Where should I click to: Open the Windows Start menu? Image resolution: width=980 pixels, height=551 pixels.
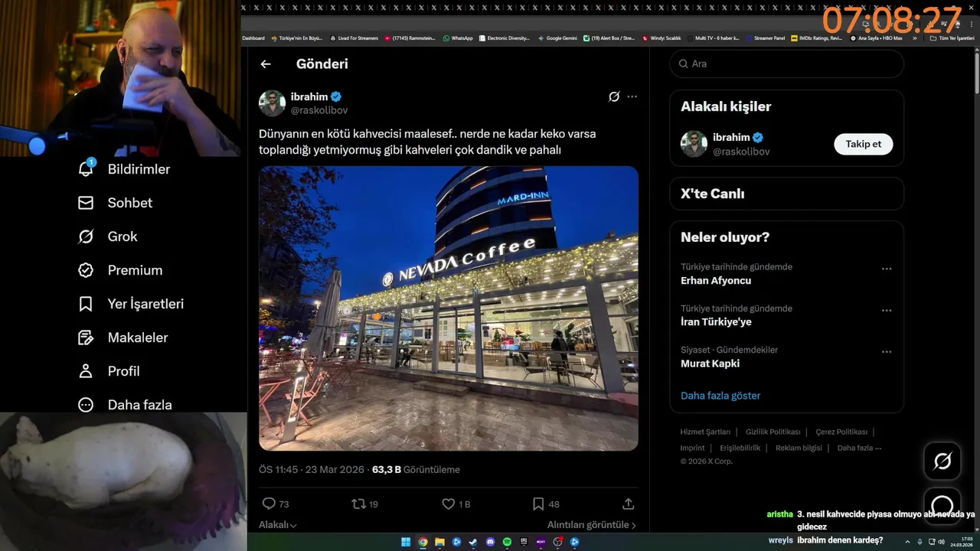(x=406, y=543)
